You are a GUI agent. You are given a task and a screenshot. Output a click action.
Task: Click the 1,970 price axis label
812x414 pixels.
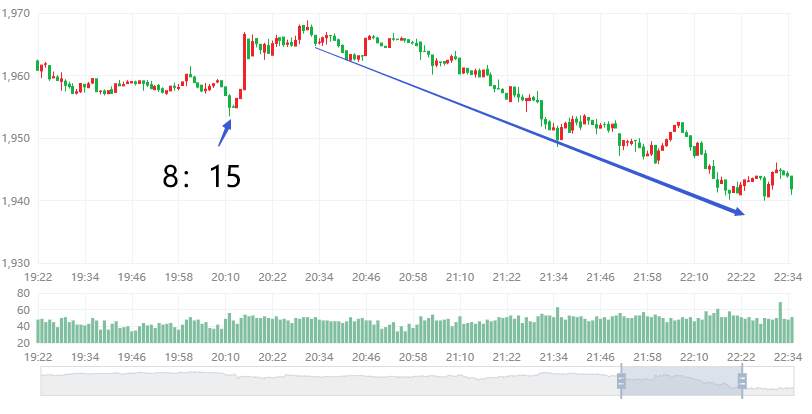[16, 13]
